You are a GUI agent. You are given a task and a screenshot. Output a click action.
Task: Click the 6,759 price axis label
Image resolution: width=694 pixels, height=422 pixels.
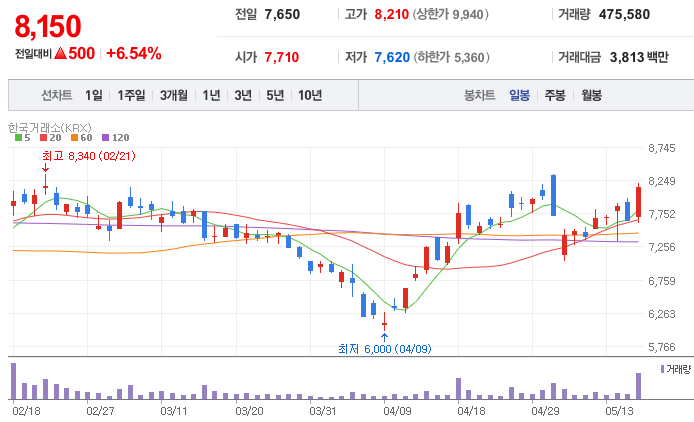coord(662,281)
